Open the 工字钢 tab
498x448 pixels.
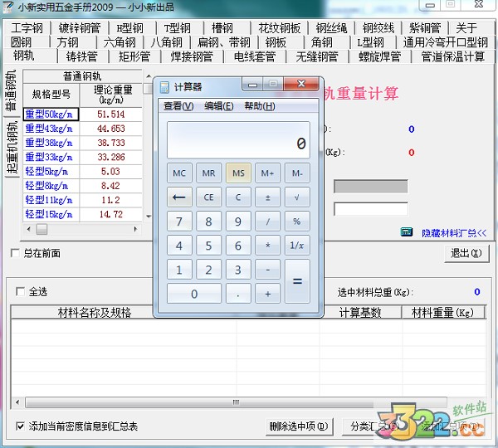27,28
